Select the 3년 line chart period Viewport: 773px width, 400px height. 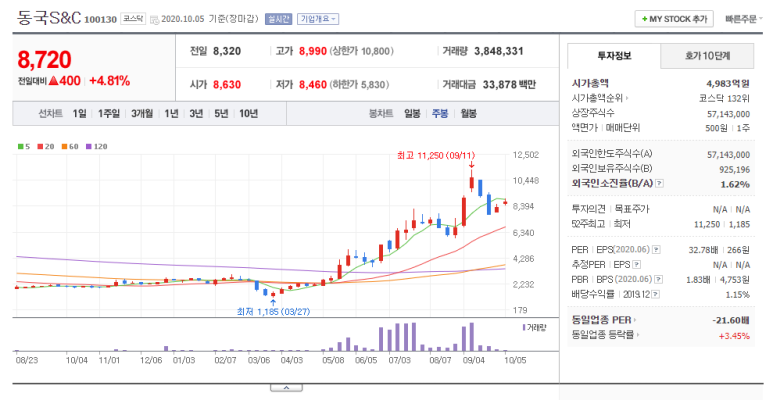[196, 114]
